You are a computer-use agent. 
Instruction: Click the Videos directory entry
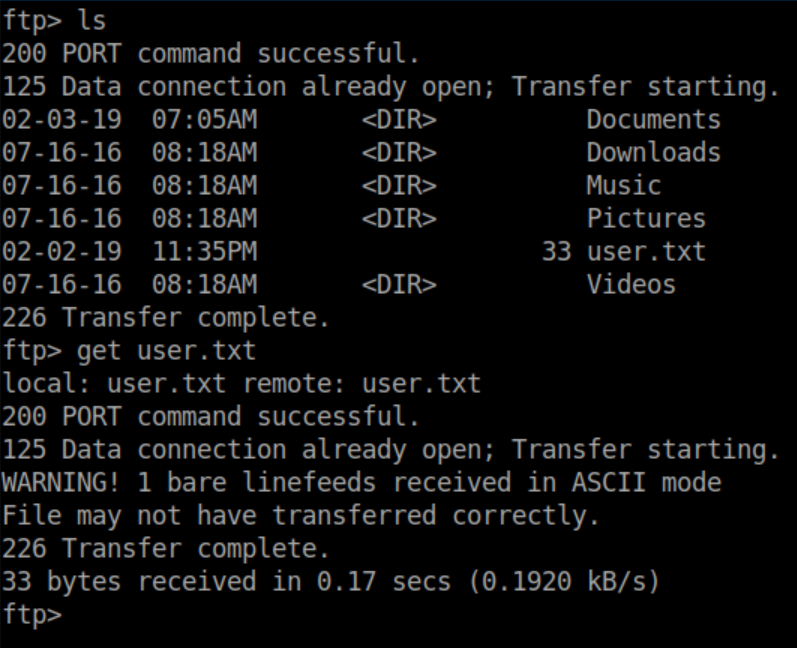click(x=631, y=285)
